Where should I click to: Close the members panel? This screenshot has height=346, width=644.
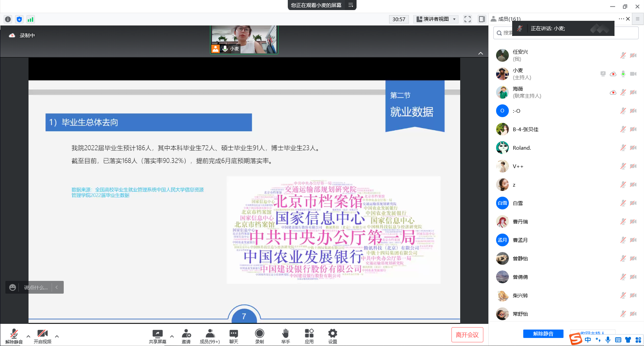628,19
